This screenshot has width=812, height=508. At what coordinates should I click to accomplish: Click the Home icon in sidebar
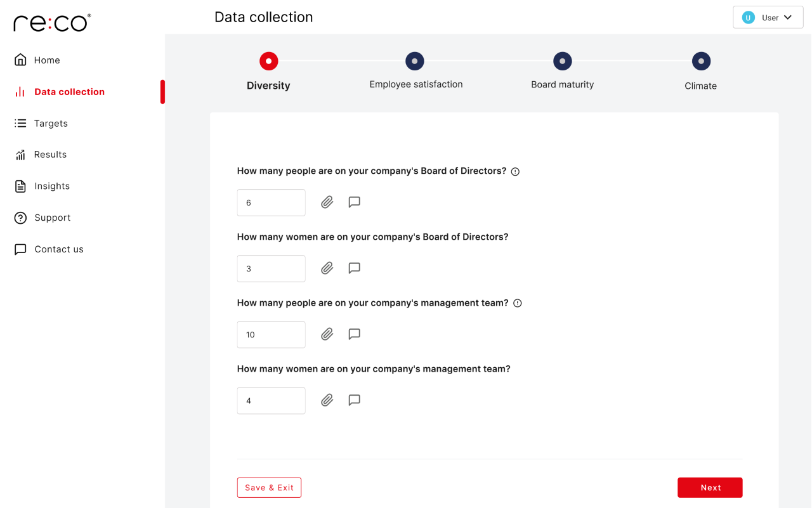click(20, 60)
